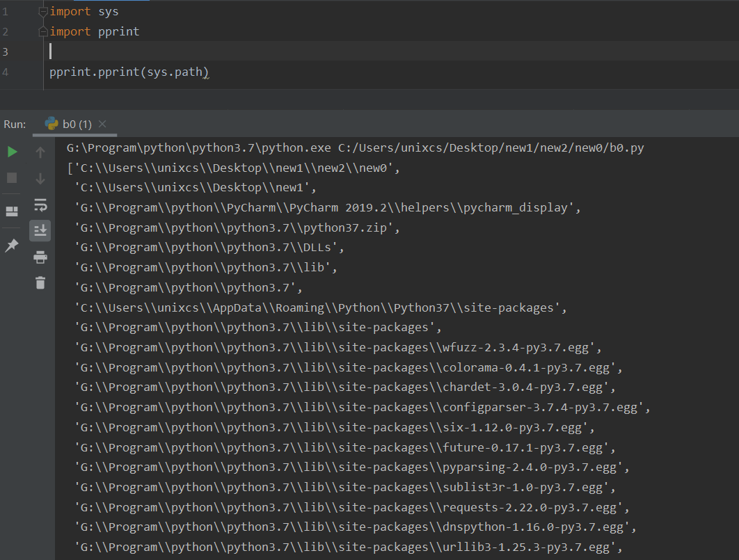Click line number 4 in gutter
Screen dimensions: 739x560
(x=5, y=72)
